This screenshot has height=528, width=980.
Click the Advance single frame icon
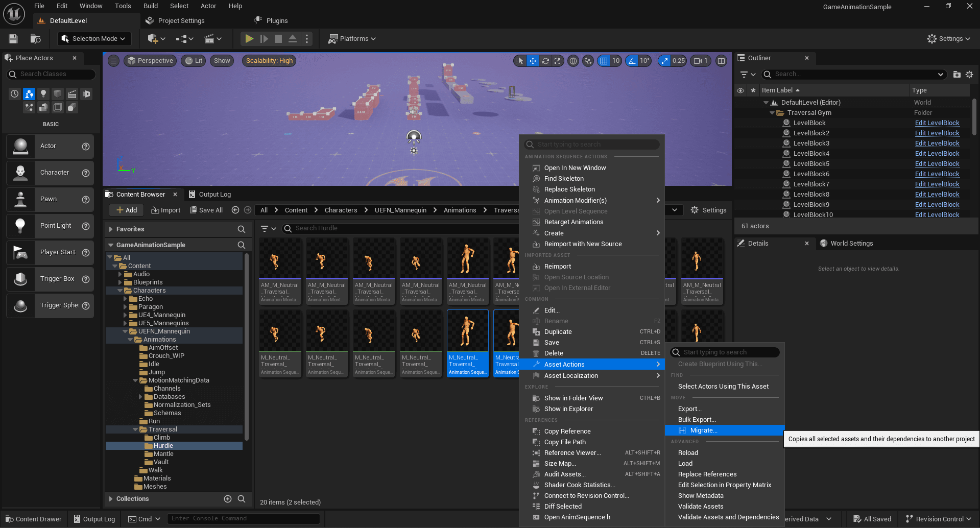(x=264, y=39)
